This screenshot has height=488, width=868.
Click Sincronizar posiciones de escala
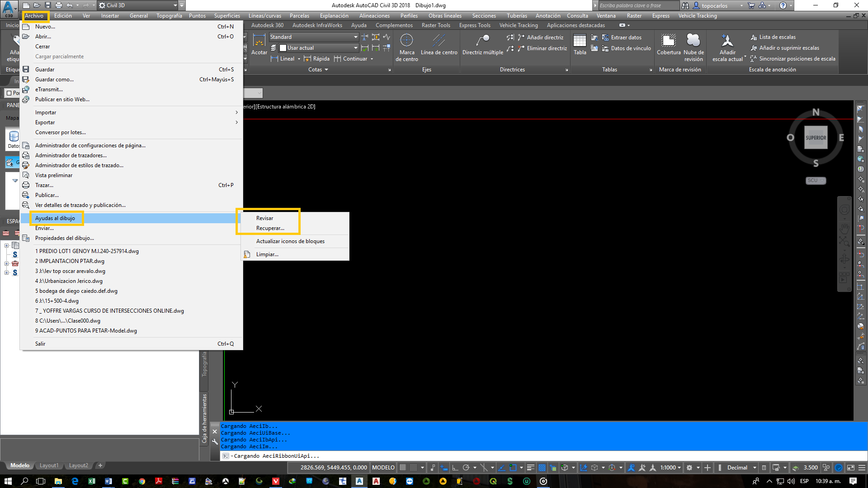[x=793, y=59]
